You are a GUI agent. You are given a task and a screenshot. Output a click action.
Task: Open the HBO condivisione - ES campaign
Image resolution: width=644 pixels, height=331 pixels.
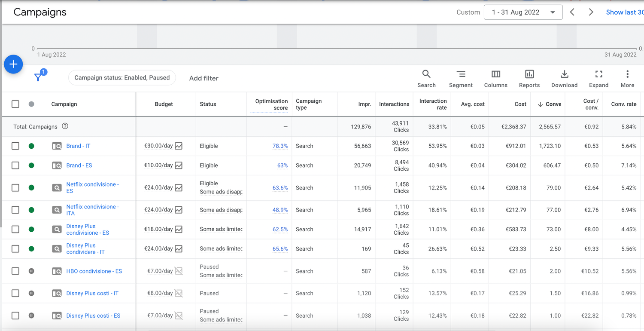(94, 271)
